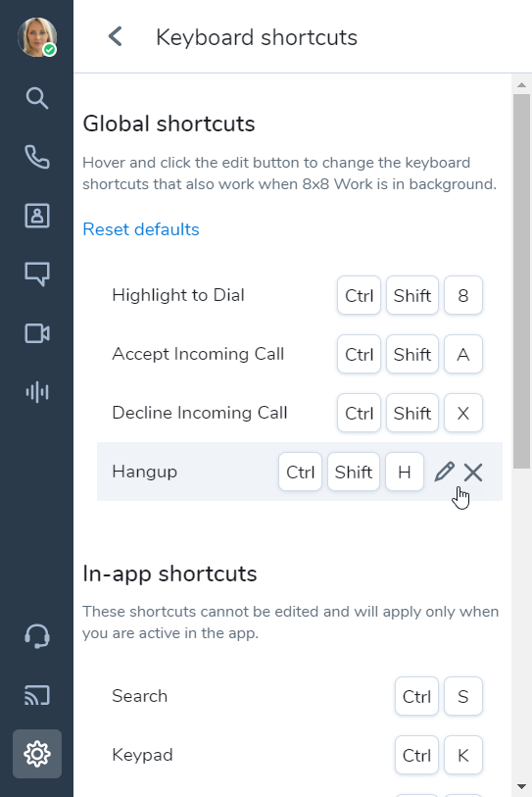Image resolution: width=532 pixels, height=797 pixels.
Task: Remove the Hangup shortcut with X
Action: point(473,473)
